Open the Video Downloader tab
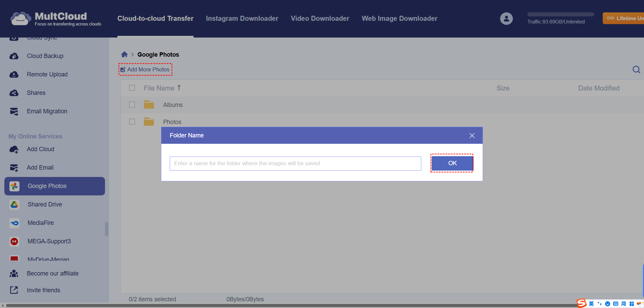644x308 pixels. click(x=320, y=18)
